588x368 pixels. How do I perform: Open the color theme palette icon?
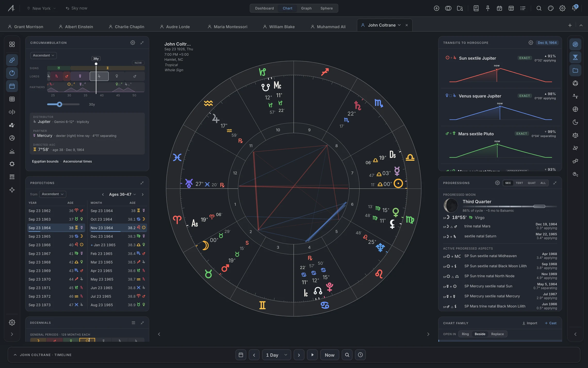click(x=551, y=8)
